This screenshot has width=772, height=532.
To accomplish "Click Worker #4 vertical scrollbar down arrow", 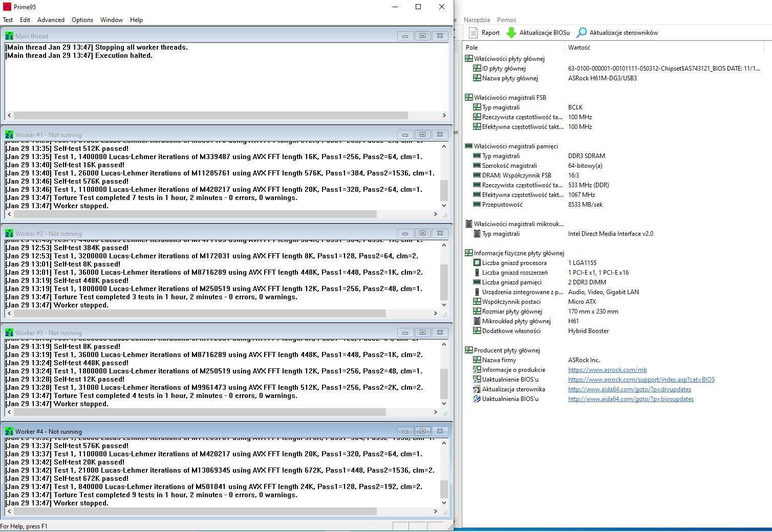I will click(x=444, y=502).
